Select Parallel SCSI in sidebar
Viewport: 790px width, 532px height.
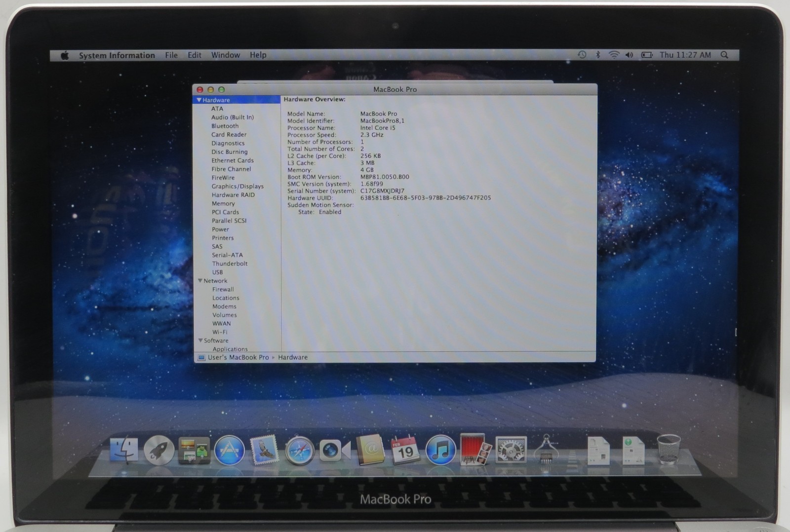pyautogui.click(x=229, y=221)
